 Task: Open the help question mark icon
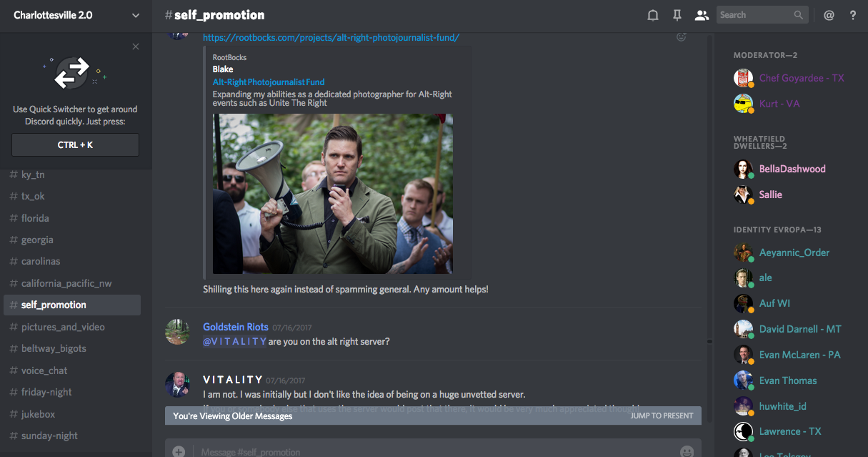(853, 15)
